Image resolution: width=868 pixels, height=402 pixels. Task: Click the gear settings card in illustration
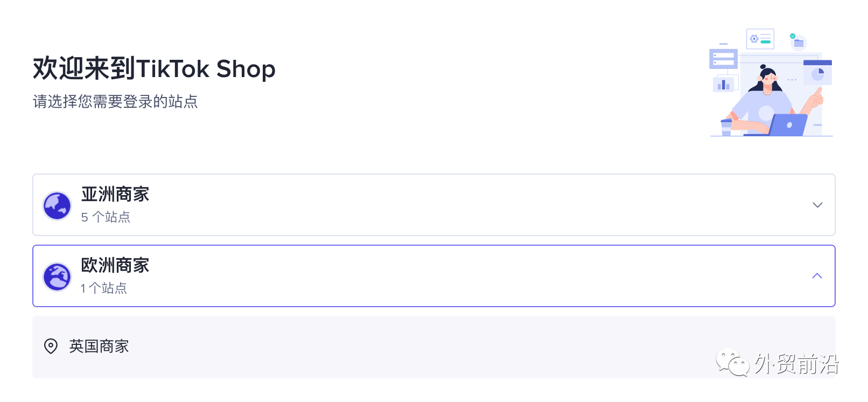click(760, 39)
